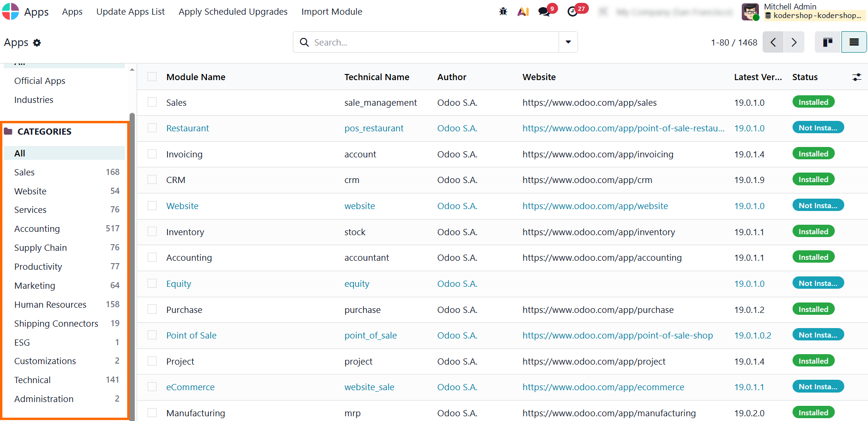Screen dimensions: 868x421
Task: Open the Odoo home menu logo
Action: [10, 11]
